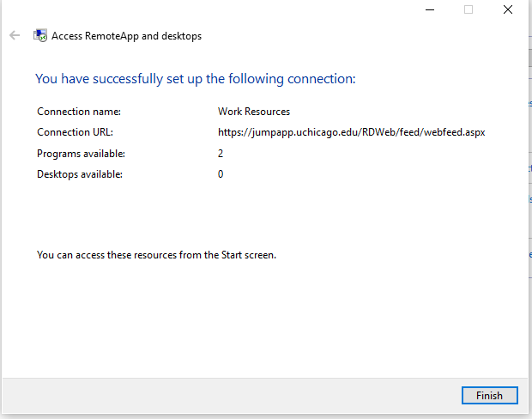Click the 'Desktops available:' label
Image resolution: width=532 pixels, height=419 pixels.
(80, 174)
